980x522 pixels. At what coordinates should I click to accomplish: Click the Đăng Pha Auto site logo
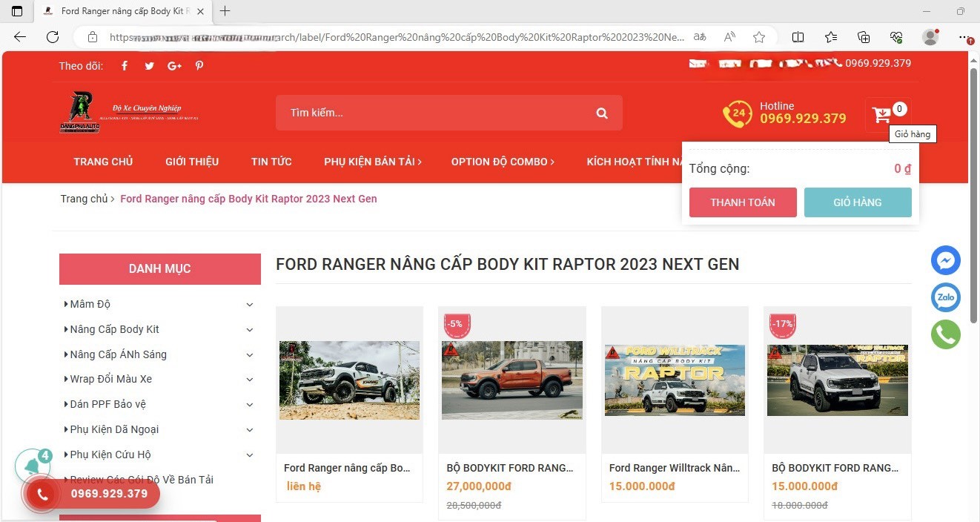point(130,112)
